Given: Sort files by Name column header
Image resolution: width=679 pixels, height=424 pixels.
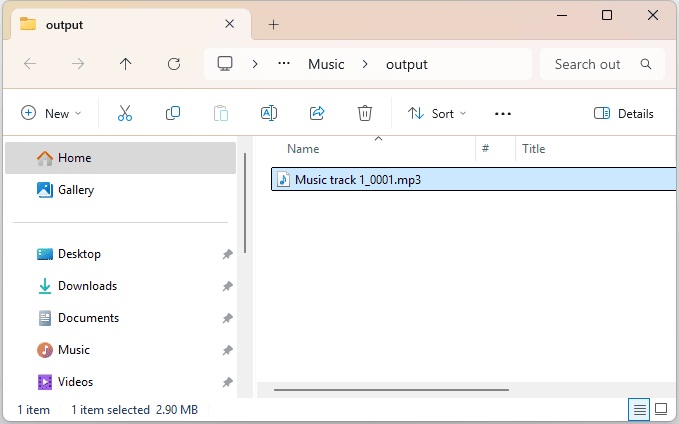Looking at the screenshot, I should [x=303, y=149].
